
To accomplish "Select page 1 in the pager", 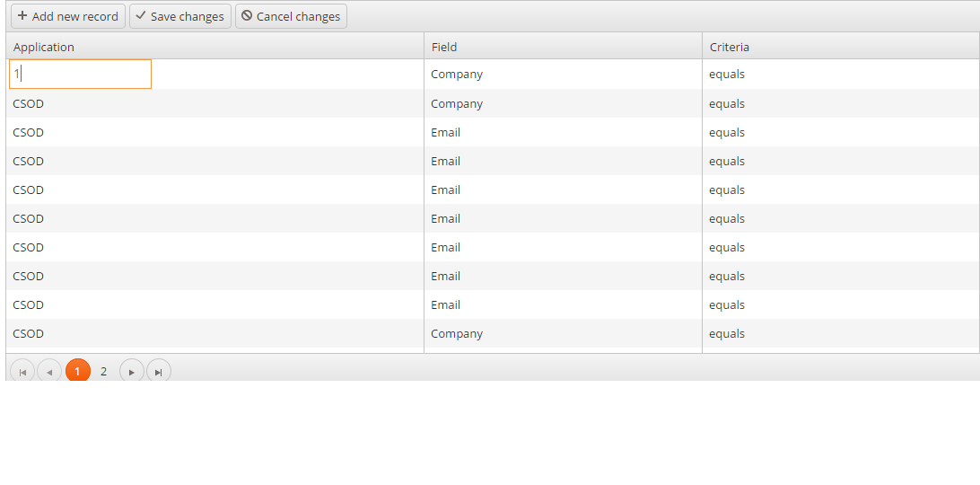I will point(77,371).
